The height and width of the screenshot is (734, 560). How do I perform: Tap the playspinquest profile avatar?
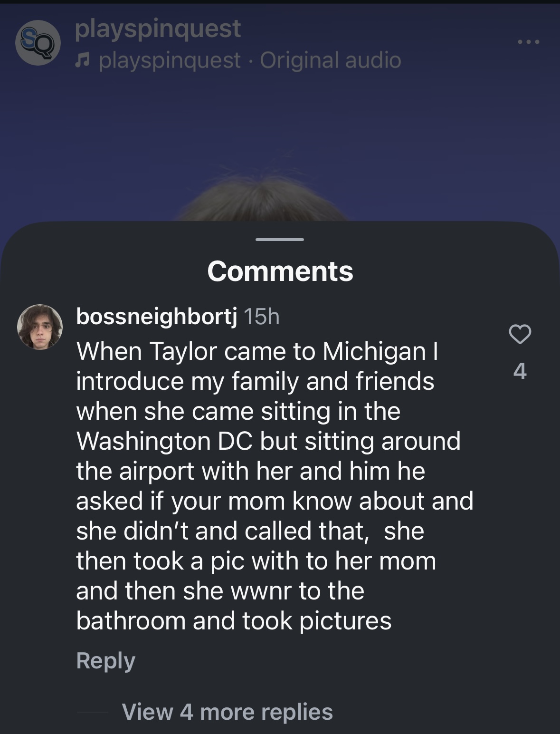tap(38, 44)
